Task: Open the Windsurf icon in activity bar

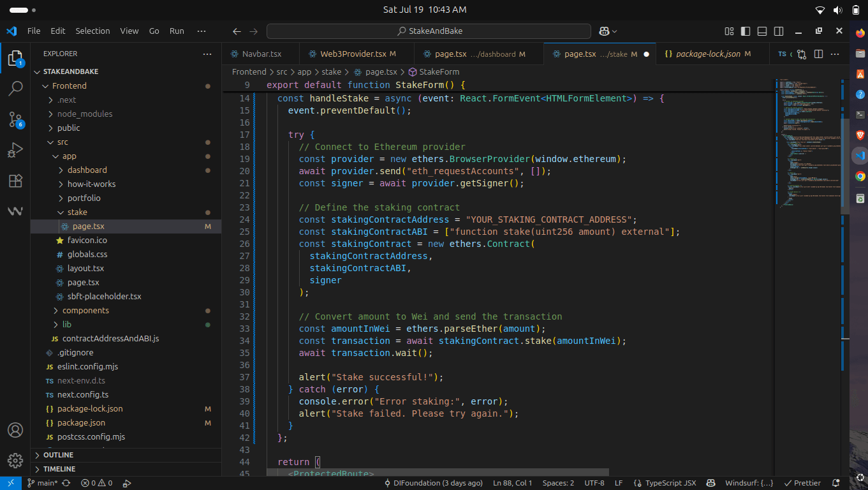Action: click(x=15, y=211)
